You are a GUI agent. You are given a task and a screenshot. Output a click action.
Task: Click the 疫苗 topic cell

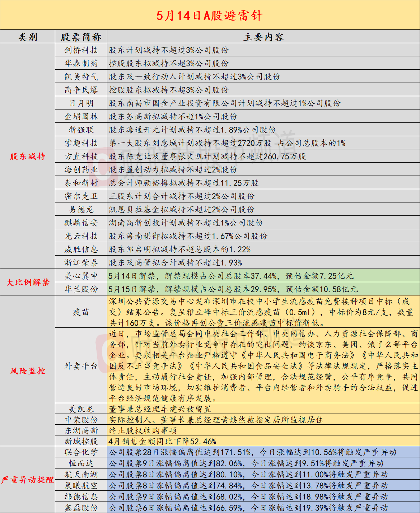tap(81, 312)
